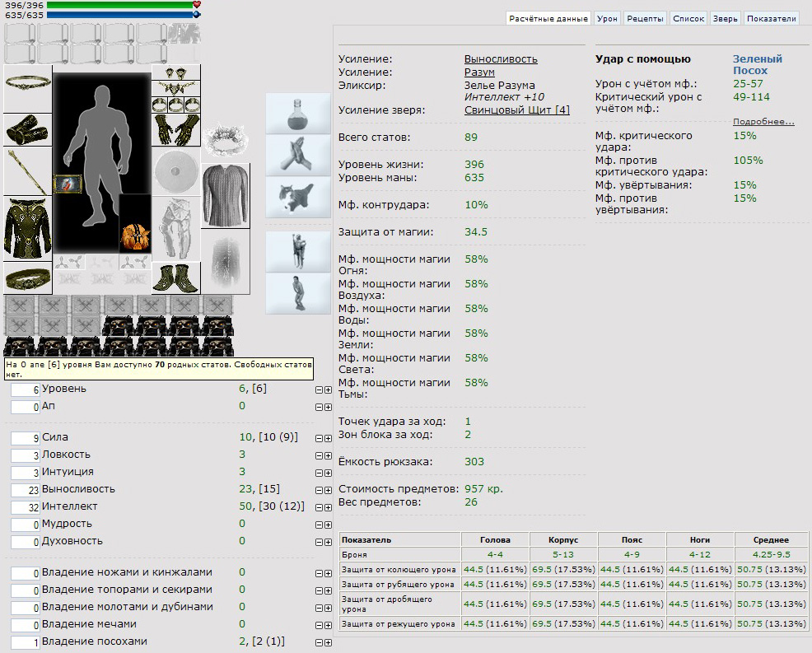Open the Свинцовый Щит [4] link
Image resolution: width=812 pixels, height=653 pixels.
point(517,110)
